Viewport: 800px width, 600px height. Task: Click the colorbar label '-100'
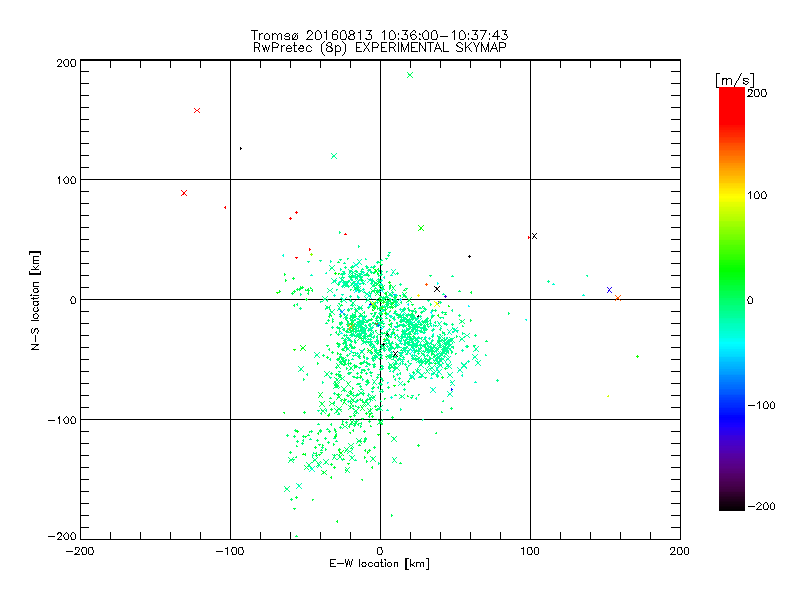coord(760,405)
